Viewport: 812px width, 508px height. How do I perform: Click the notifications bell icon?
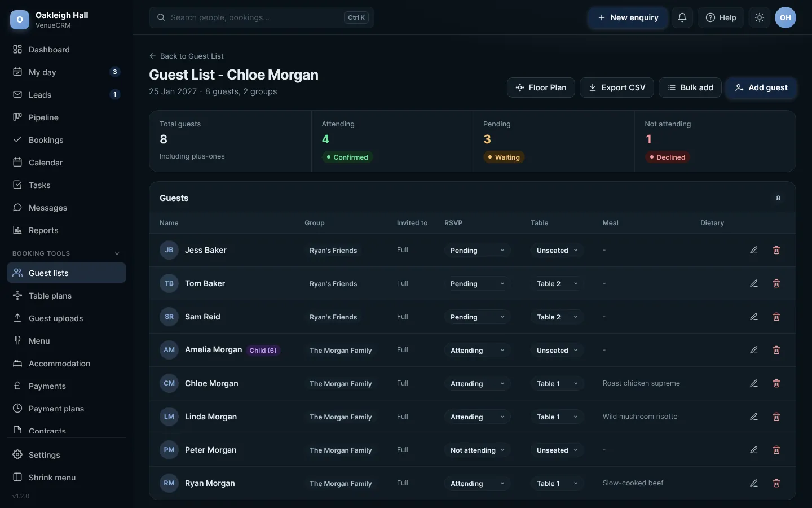[x=682, y=17]
